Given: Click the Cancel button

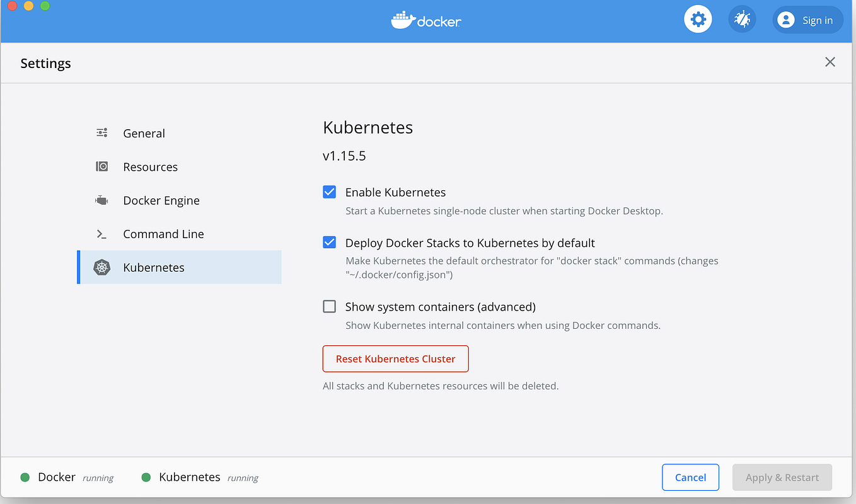Looking at the screenshot, I should (x=690, y=478).
